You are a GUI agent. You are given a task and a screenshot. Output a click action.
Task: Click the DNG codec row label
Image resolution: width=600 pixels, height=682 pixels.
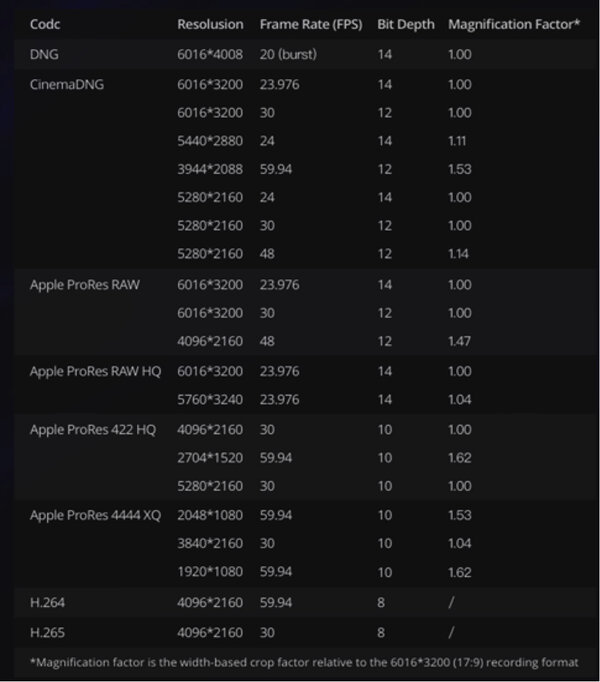tap(44, 54)
